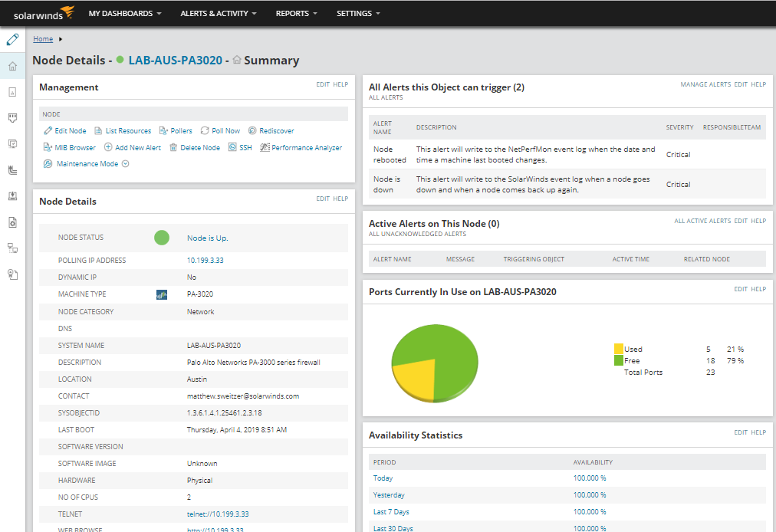Click the Poll Now refresh icon
Viewport: 776px width, 532px height.
point(205,130)
